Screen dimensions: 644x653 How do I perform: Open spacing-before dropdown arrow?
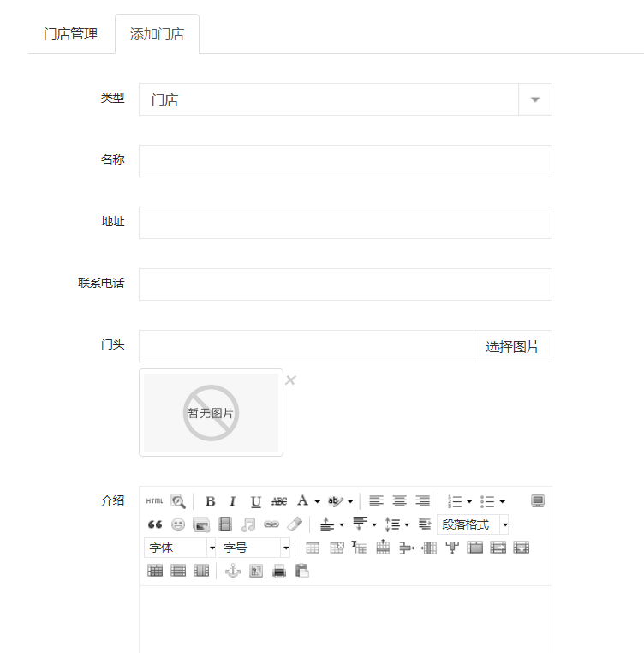point(342,524)
